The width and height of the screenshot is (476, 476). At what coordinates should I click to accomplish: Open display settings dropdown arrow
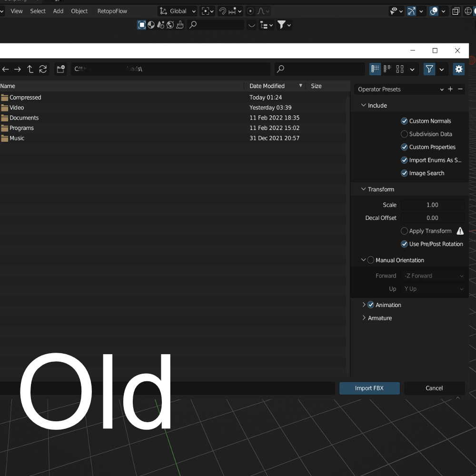click(x=412, y=69)
